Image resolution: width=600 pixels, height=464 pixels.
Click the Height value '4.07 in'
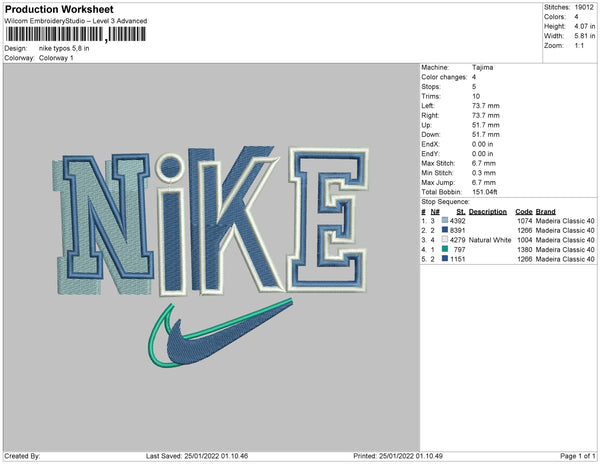(x=585, y=26)
